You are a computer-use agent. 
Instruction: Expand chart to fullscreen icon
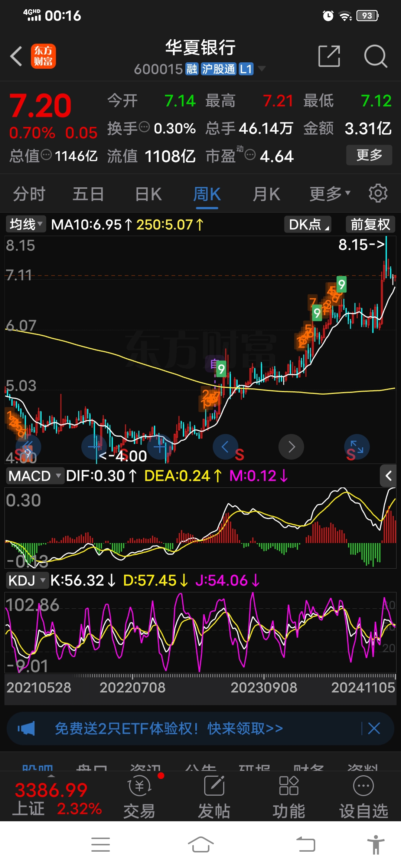coord(357,447)
